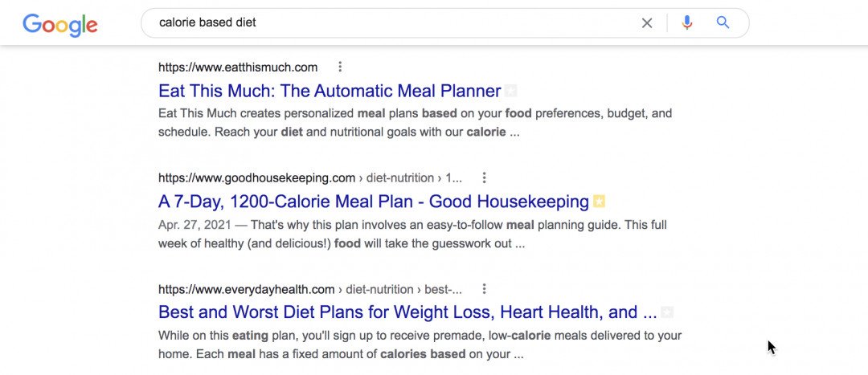Click the https://www.eatthismuch.com URL text
This screenshot has width=868, height=375.
coord(238,67)
